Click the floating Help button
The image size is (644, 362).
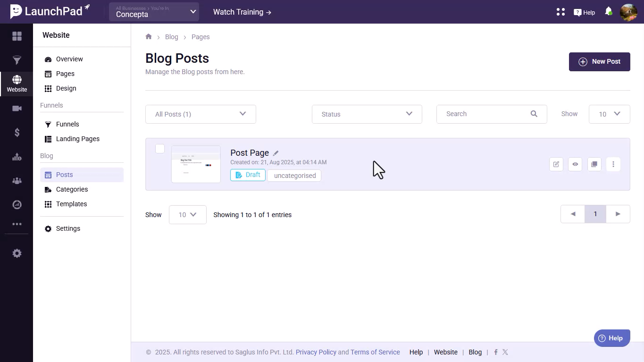tap(612, 338)
